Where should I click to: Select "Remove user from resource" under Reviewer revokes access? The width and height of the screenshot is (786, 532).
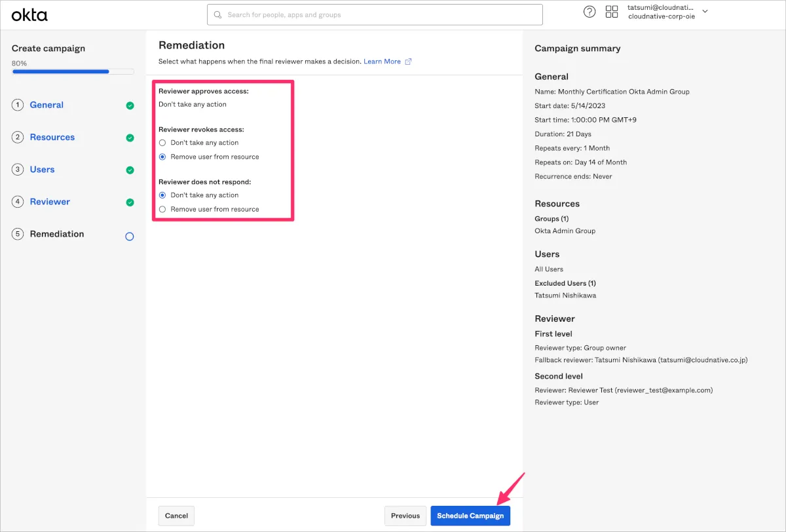point(162,157)
